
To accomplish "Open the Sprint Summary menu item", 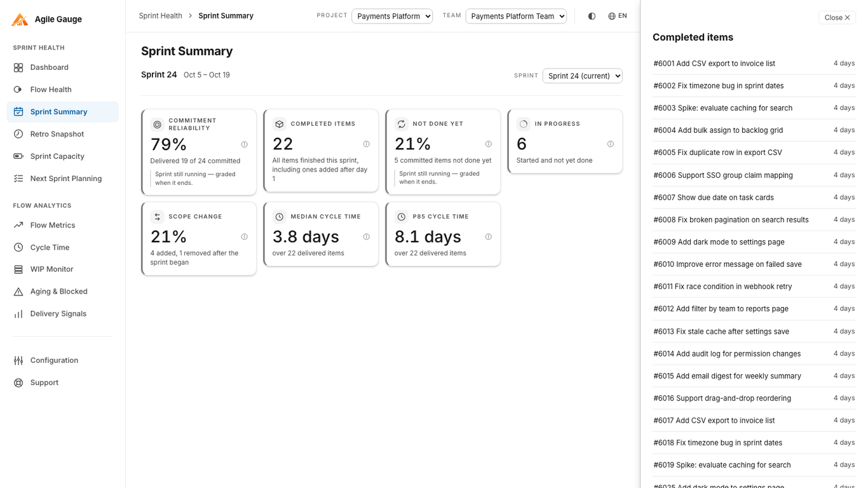I will (x=62, y=112).
